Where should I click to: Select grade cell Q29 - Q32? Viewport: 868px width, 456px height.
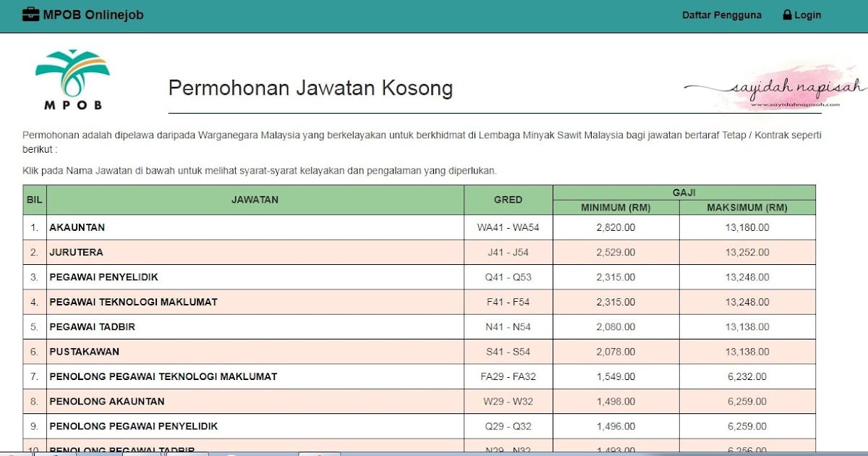(509, 426)
